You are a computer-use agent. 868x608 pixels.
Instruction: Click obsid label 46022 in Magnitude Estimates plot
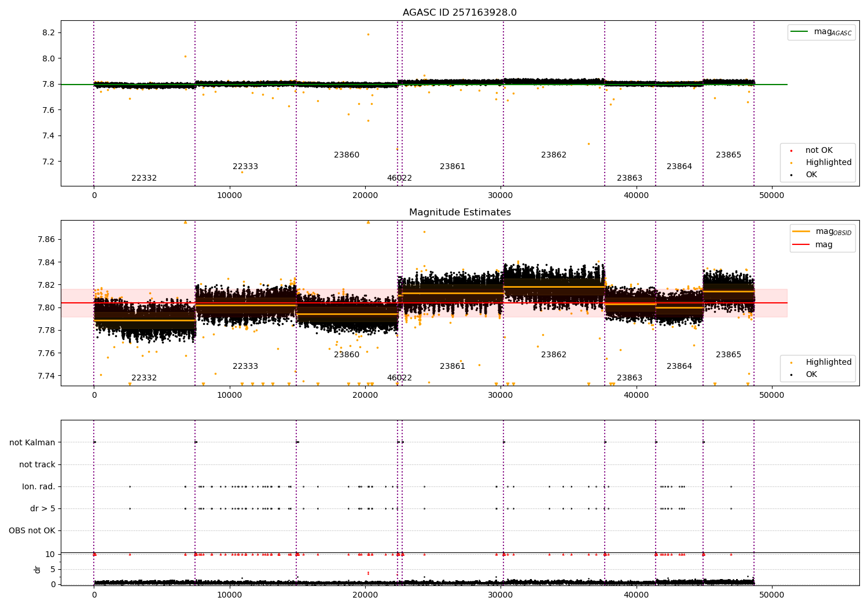[399, 378]
